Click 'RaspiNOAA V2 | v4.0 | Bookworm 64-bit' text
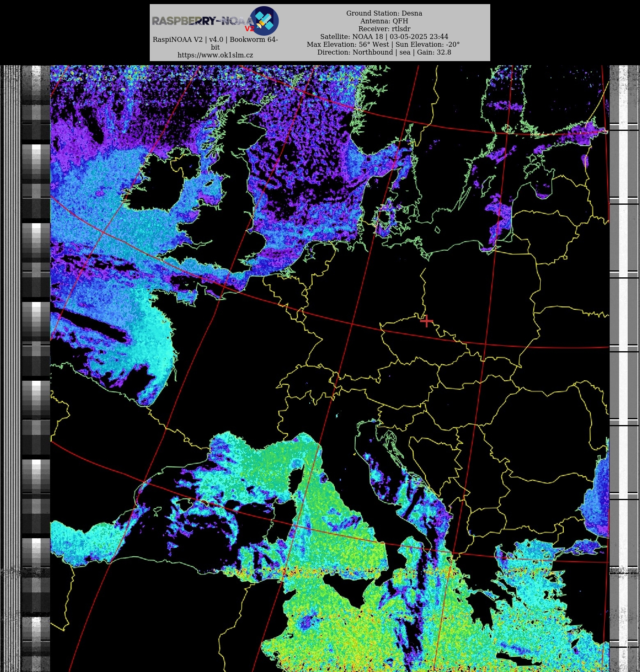The image size is (640, 672). tap(215, 43)
